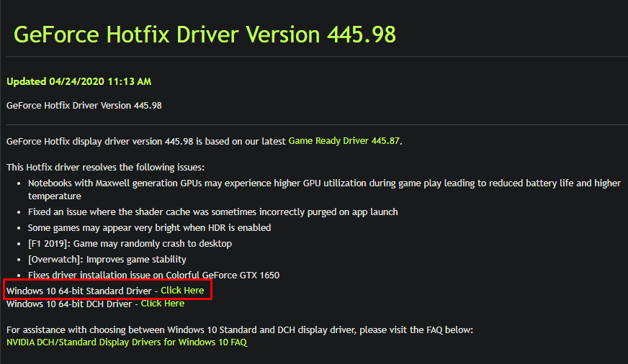Click the shader cache fix bullet

[212, 212]
